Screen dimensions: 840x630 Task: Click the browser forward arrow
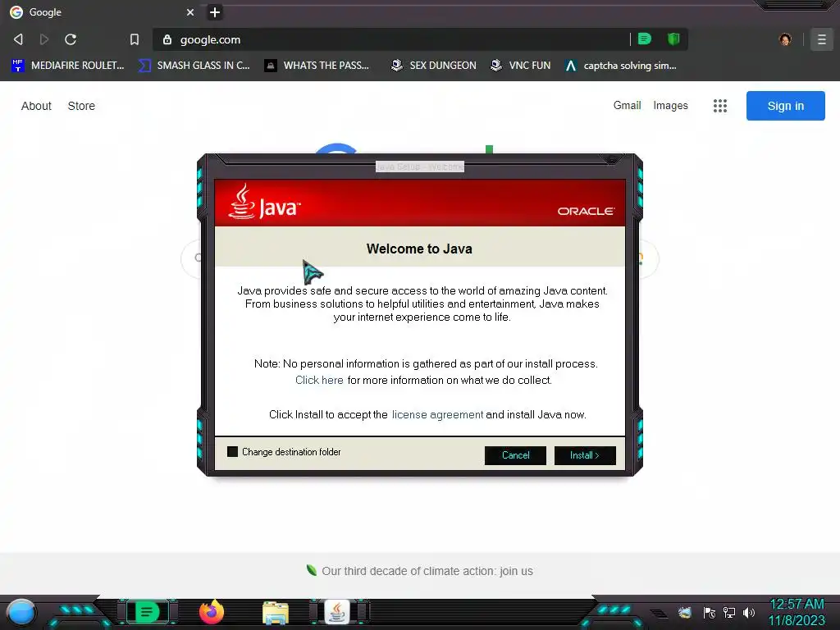(x=44, y=39)
